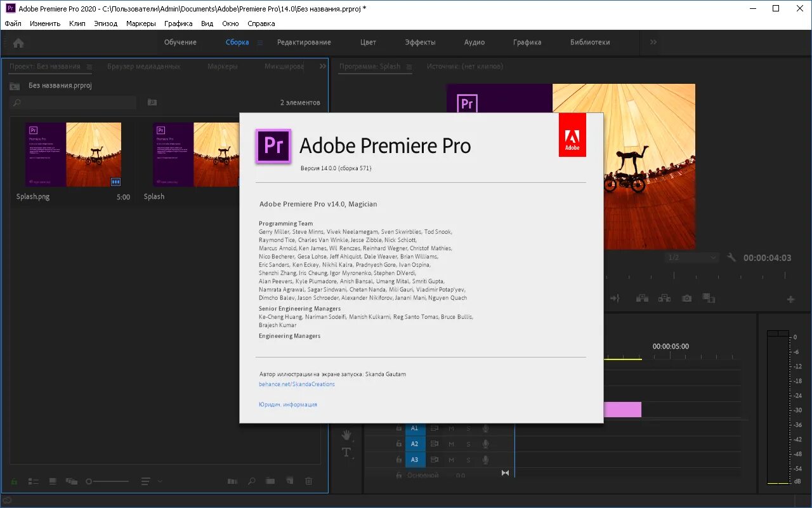The height and width of the screenshot is (508, 812).
Task: Open Comparison View in Program monitor
Action: (x=709, y=298)
